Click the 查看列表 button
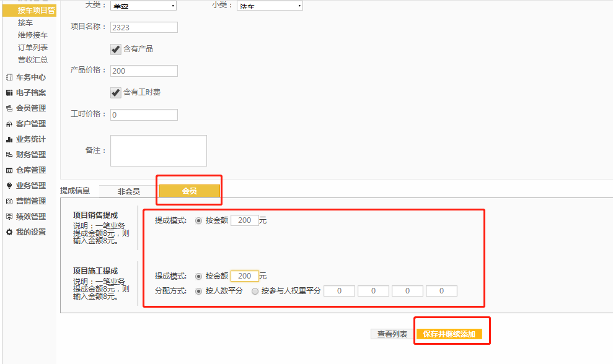 392,334
